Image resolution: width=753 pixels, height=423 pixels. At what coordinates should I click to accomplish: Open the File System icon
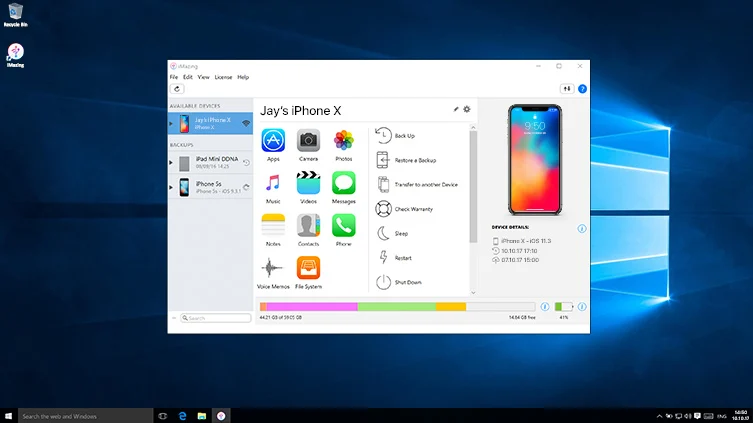[308, 267]
